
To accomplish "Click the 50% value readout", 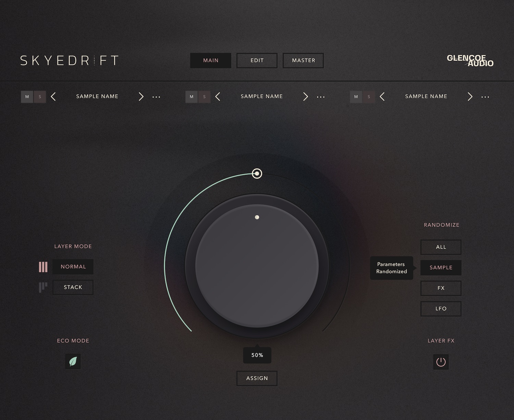I will coord(257,355).
